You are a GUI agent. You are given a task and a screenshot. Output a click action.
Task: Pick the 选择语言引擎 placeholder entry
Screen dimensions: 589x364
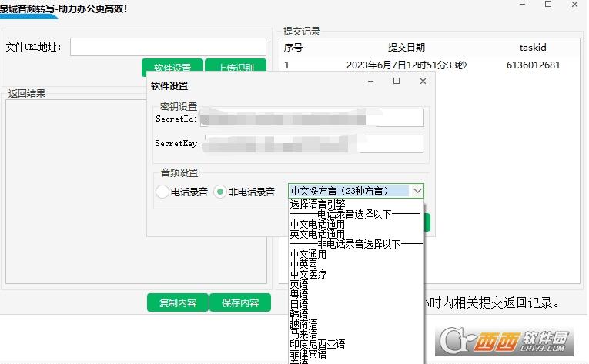tap(317, 204)
